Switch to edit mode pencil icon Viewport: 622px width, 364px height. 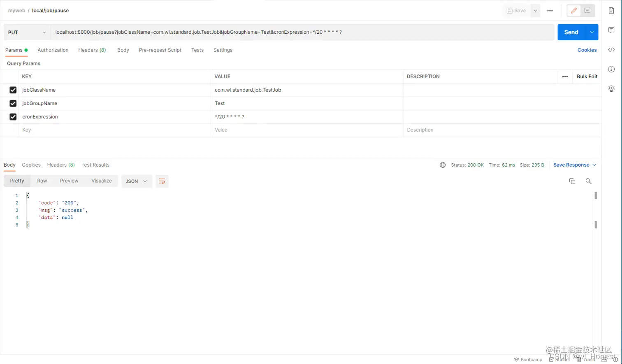[574, 11]
